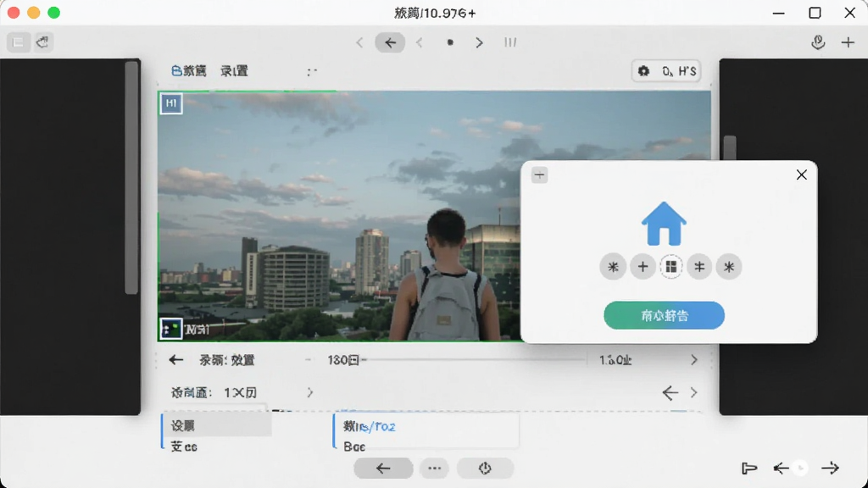Select the highlighted "设厕" list item
This screenshot has height=488, width=868.
tap(216, 425)
